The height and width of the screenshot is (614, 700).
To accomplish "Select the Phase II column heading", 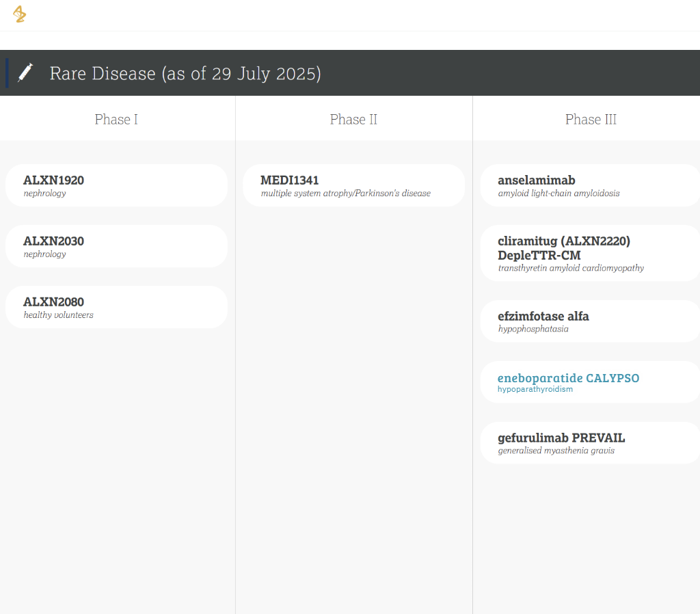I will 353,120.
